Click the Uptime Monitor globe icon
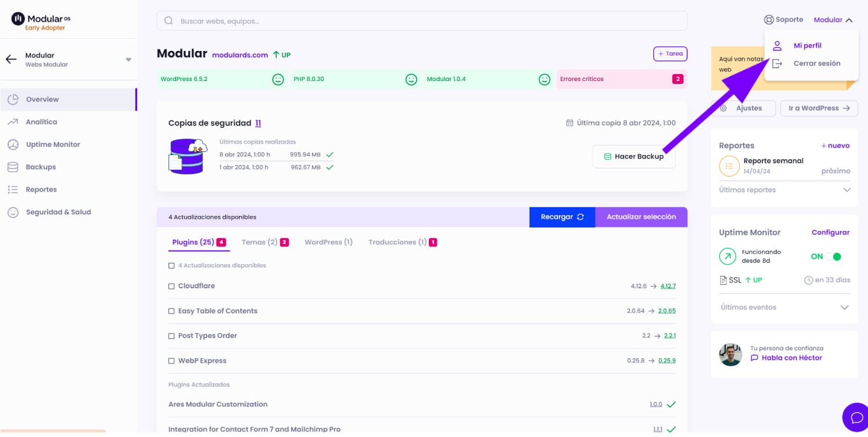This screenshot has height=437, width=868. 13,145
